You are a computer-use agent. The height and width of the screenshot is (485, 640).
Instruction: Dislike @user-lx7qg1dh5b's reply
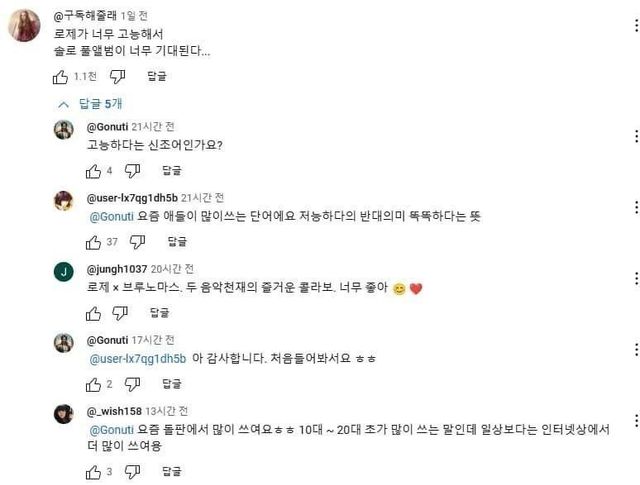tap(137, 242)
